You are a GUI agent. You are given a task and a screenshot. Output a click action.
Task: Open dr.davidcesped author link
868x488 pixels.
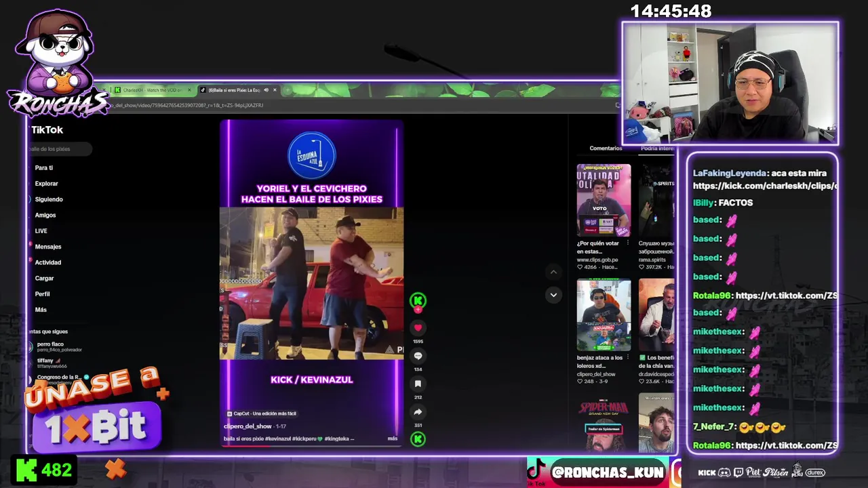click(656, 374)
